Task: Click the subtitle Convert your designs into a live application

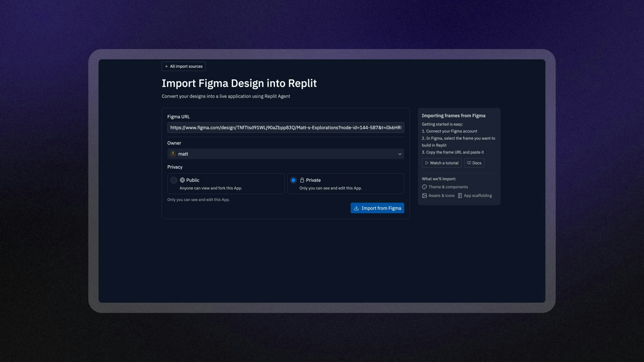Action: pyautogui.click(x=226, y=96)
